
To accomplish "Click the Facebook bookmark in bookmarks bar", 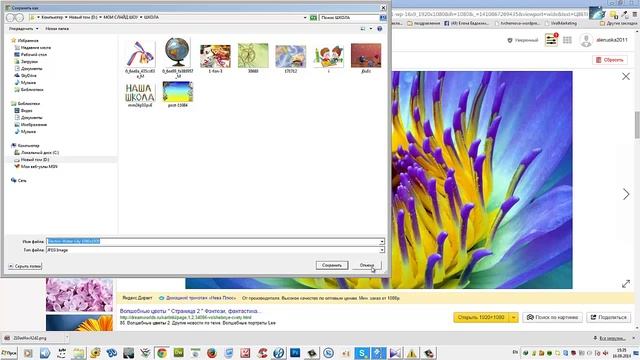I will [x=466, y=23].
